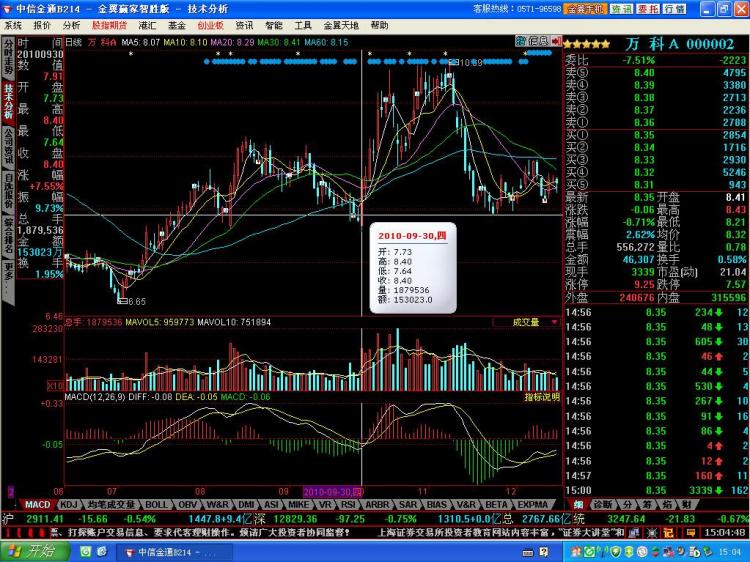This screenshot has height=562, width=750.
Task: Switch to the BIAS indicator tab
Action: click(x=437, y=505)
